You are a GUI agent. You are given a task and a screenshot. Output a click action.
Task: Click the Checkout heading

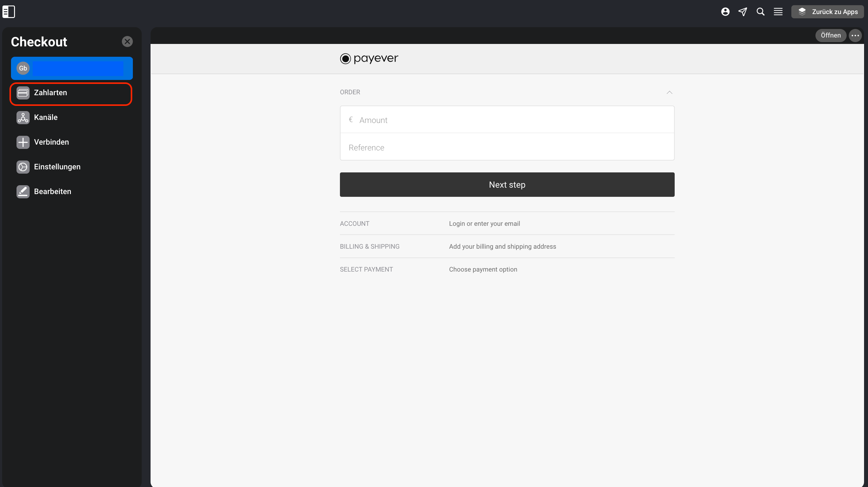point(39,42)
